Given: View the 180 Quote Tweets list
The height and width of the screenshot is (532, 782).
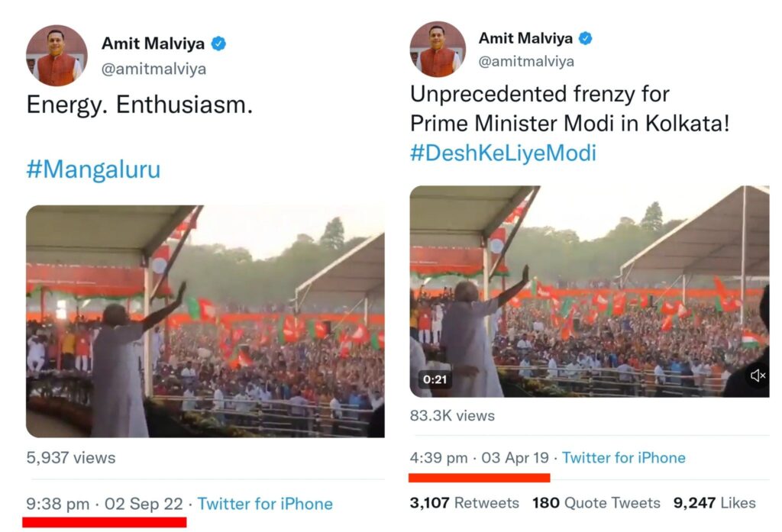Looking at the screenshot, I should coord(596,502).
